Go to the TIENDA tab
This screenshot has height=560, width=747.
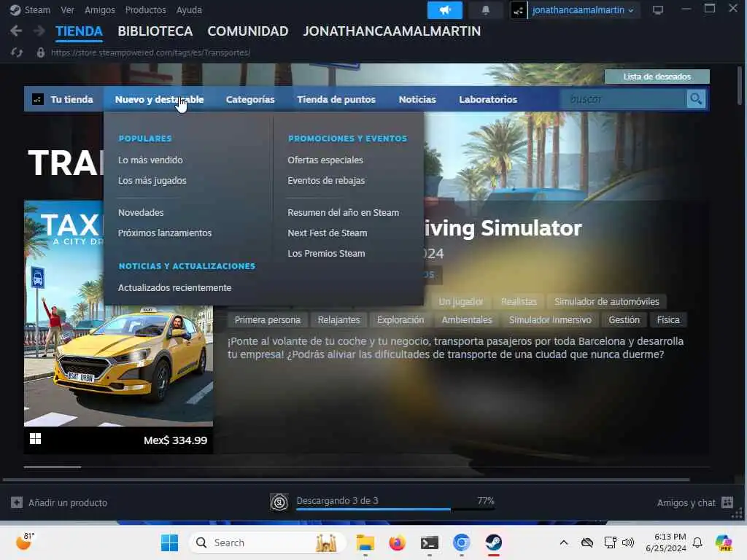[x=79, y=31]
